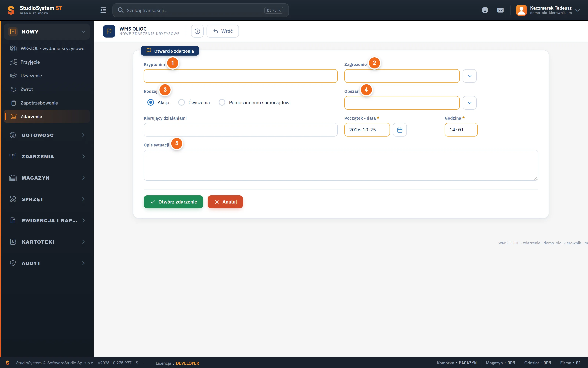Expand the SPRZĘT sidebar section
The image size is (588, 368).
click(x=47, y=199)
